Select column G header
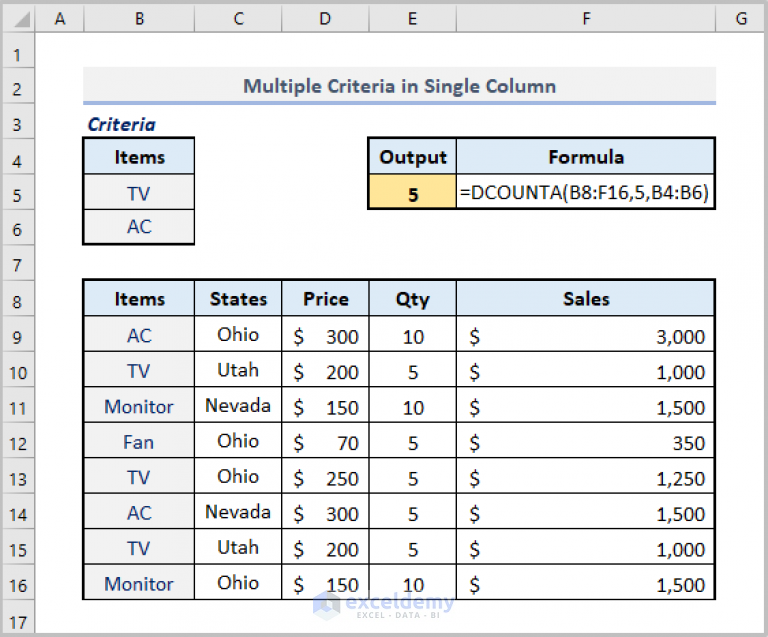Screen dimensions: 768x637 pos(741,19)
